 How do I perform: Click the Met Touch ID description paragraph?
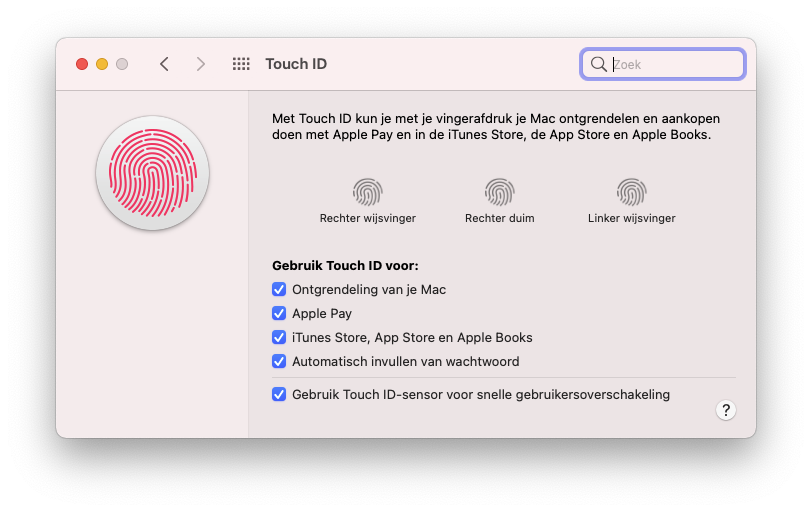[x=496, y=126]
